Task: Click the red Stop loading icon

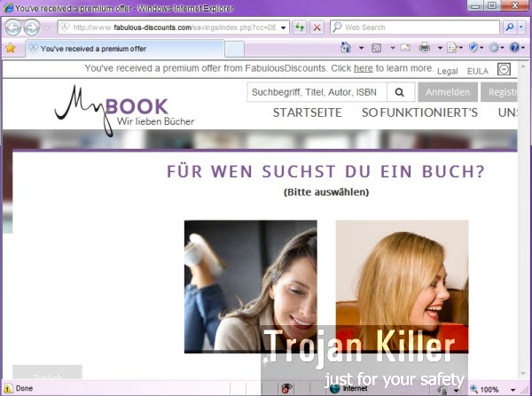Action: coord(317,27)
